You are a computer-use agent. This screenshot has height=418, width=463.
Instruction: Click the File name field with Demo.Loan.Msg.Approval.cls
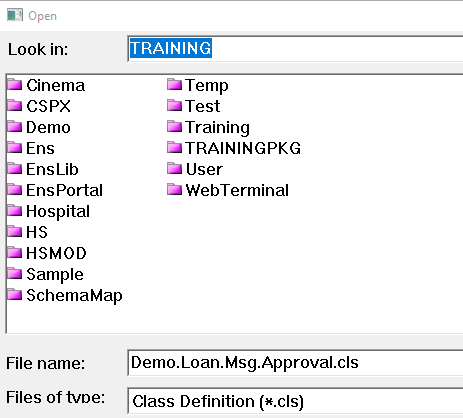pos(295,363)
